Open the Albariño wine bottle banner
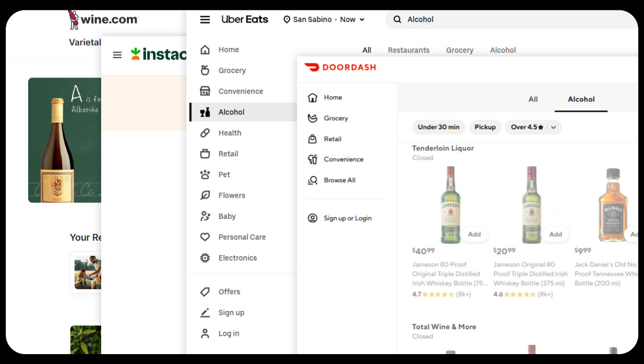 point(65,140)
